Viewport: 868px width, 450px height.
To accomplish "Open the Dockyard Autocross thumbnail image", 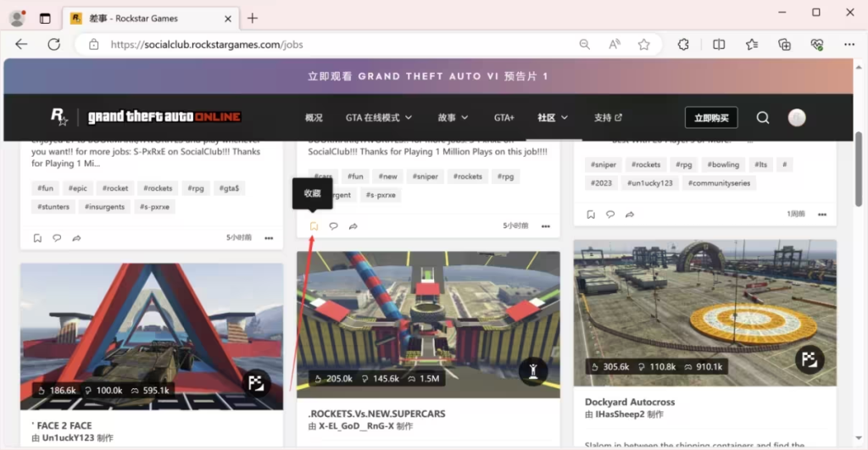I will point(704,313).
